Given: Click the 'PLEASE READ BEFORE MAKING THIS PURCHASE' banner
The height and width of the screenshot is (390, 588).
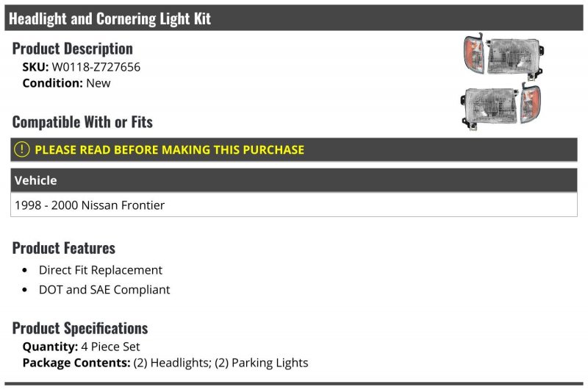Looking at the screenshot, I should 169,149.
